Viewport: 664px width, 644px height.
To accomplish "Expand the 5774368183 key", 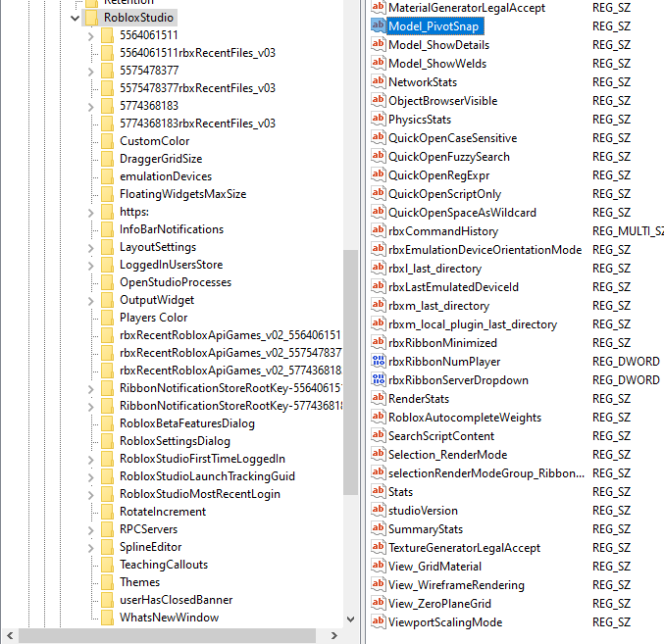I will 90,106.
